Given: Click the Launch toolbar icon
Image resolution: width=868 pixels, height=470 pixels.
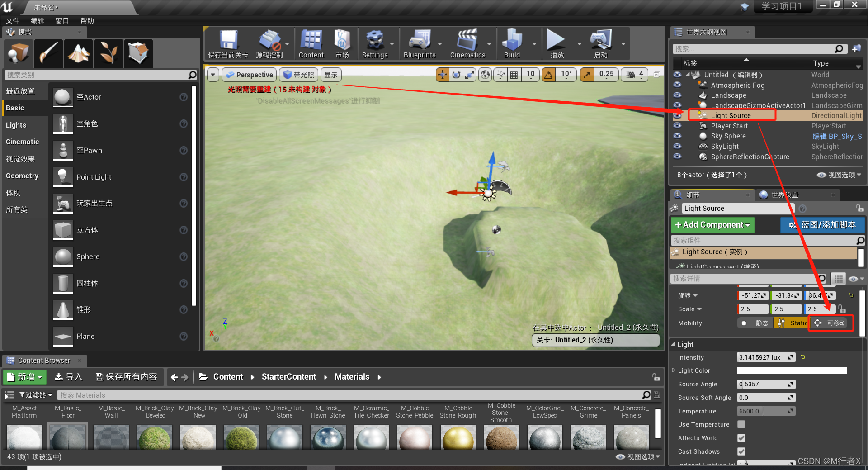Looking at the screenshot, I should [601, 44].
